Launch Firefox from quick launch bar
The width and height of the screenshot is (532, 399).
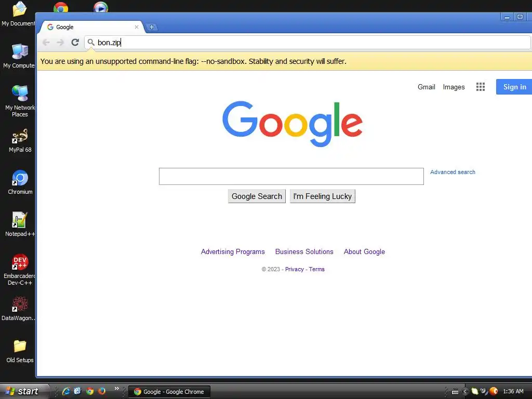pyautogui.click(x=101, y=391)
